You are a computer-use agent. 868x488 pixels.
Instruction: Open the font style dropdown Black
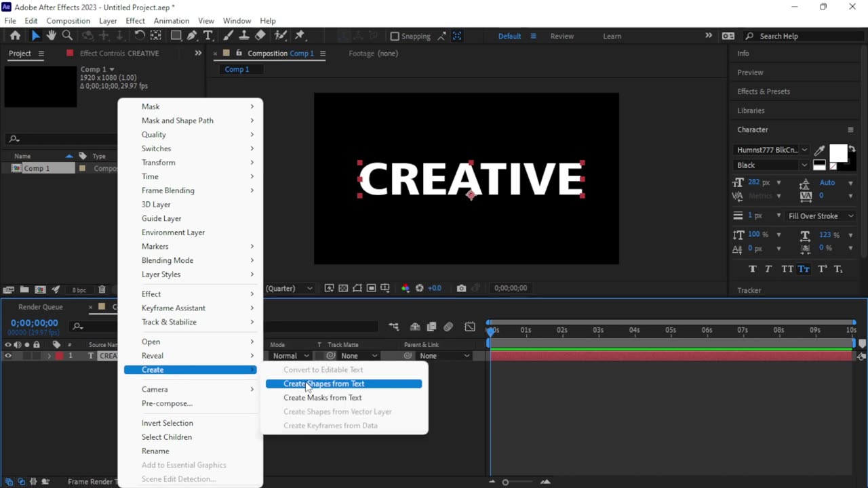[x=772, y=165]
